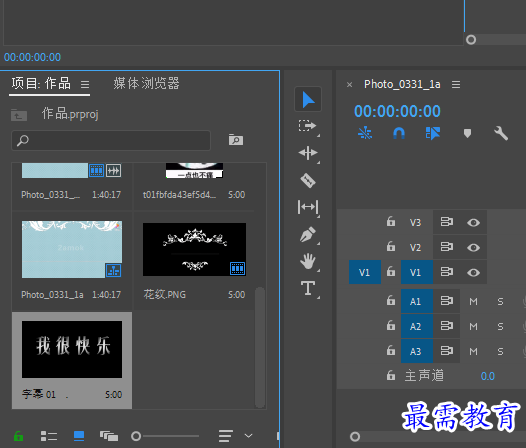Select the Selection arrow tool
This screenshot has width=526, height=448.
click(308, 99)
